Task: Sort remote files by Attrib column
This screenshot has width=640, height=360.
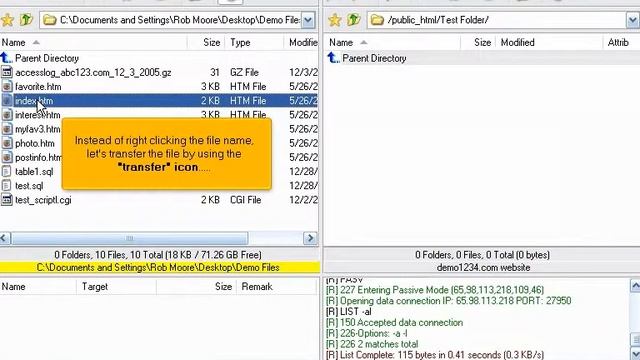Action: coord(621,42)
